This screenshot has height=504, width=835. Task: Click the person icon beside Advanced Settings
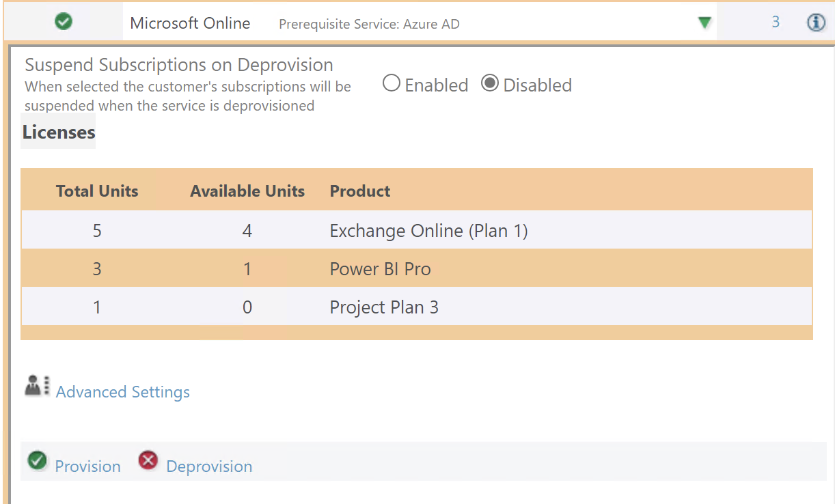(37, 387)
